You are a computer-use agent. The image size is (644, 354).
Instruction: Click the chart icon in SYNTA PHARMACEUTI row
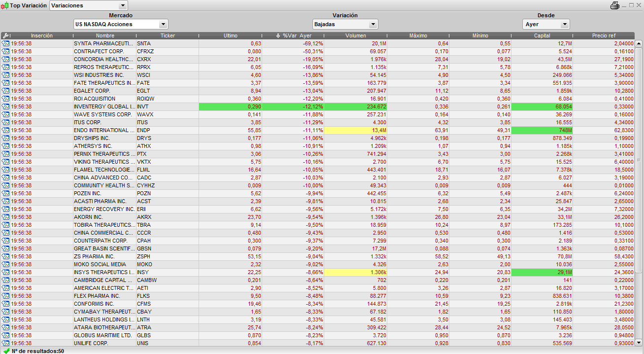6,43
